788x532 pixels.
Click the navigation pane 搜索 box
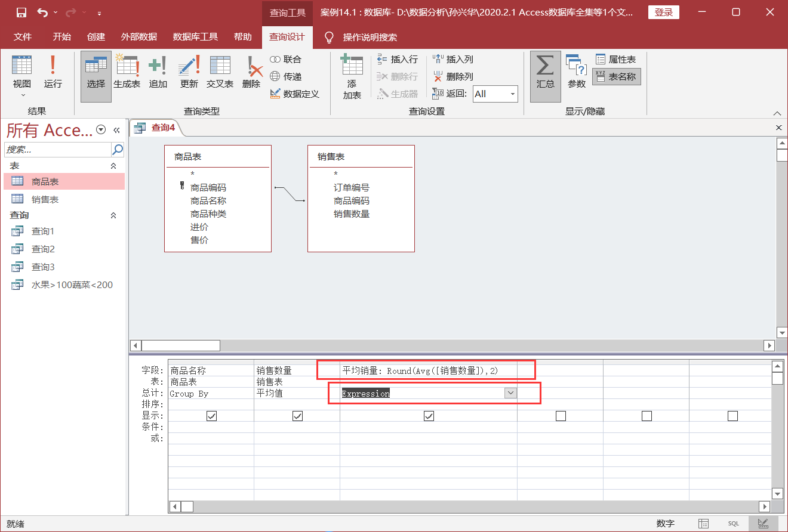(58, 149)
